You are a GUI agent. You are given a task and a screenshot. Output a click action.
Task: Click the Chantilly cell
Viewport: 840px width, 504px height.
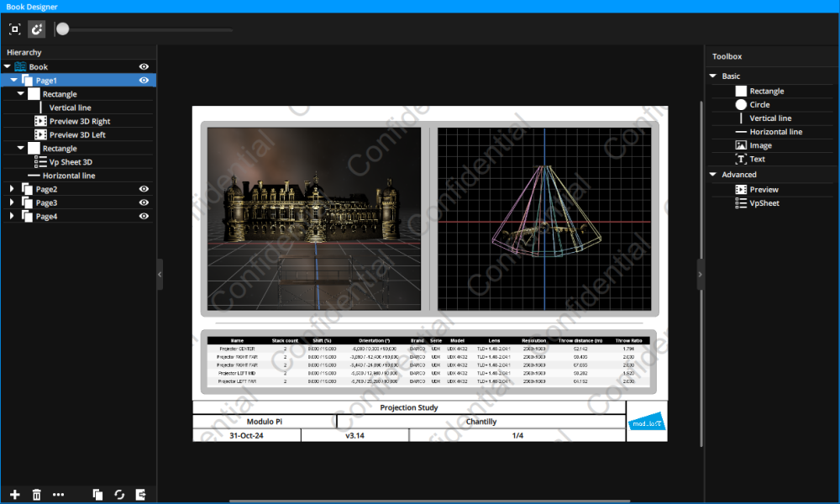click(481, 422)
